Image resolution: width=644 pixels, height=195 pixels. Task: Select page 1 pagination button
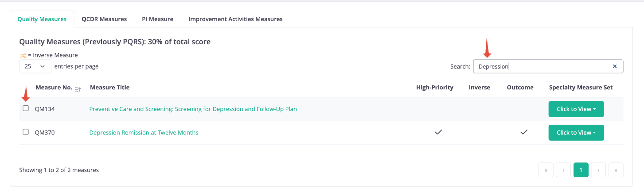pyautogui.click(x=581, y=170)
